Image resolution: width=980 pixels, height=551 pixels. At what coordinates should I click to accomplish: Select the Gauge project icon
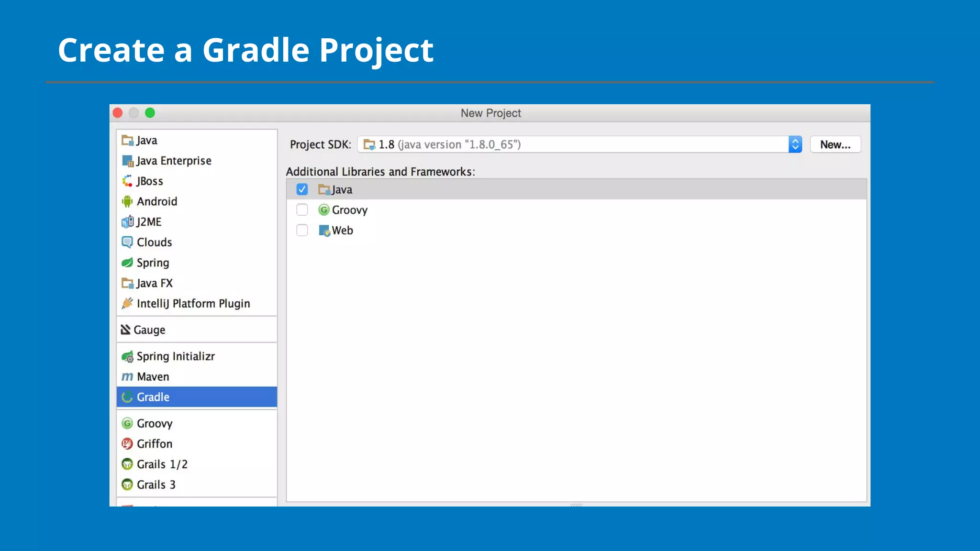click(x=125, y=330)
